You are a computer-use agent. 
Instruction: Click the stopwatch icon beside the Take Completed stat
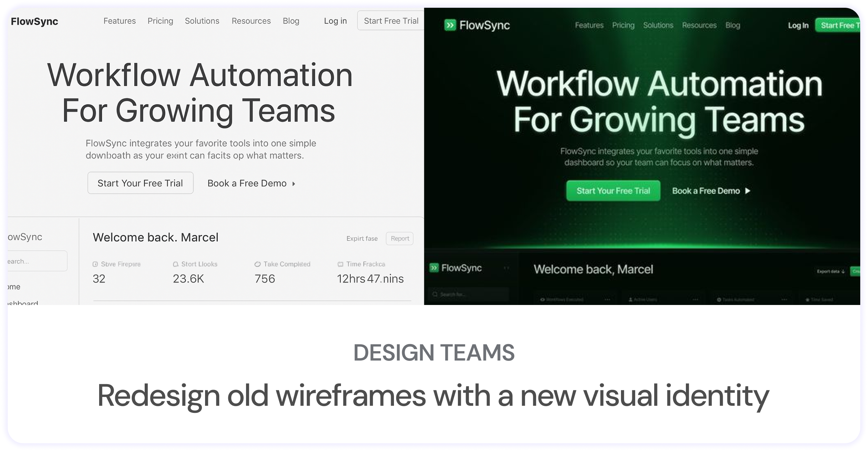[257, 264]
